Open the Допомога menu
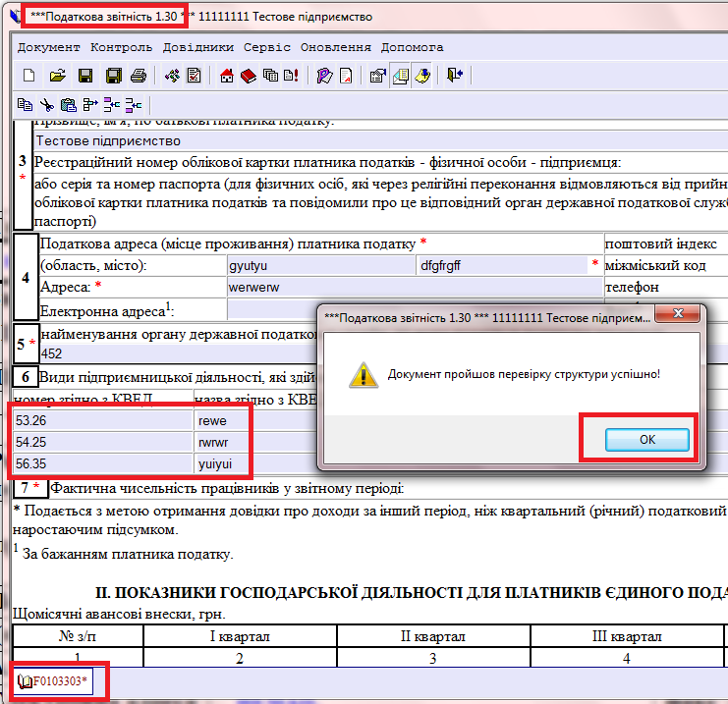The width and height of the screenshot is (728, 704). tap(413, 47)
